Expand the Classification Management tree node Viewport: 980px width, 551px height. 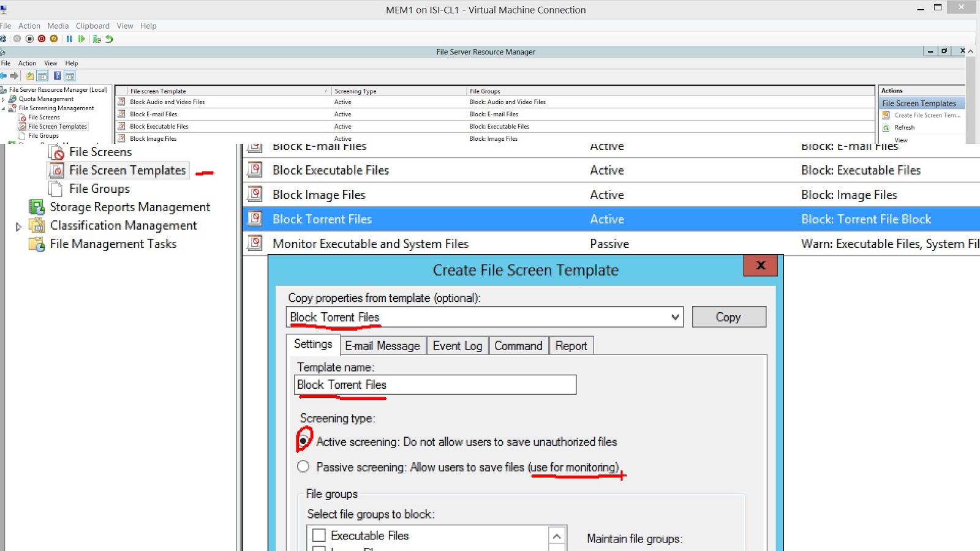click(18, 225)
